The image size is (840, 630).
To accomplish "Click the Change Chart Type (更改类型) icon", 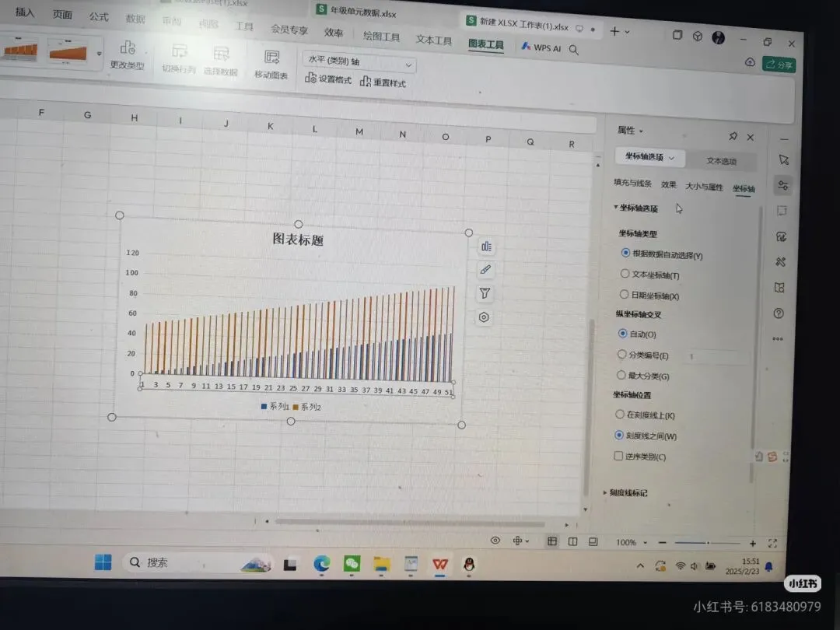I will tap(127, 54).
